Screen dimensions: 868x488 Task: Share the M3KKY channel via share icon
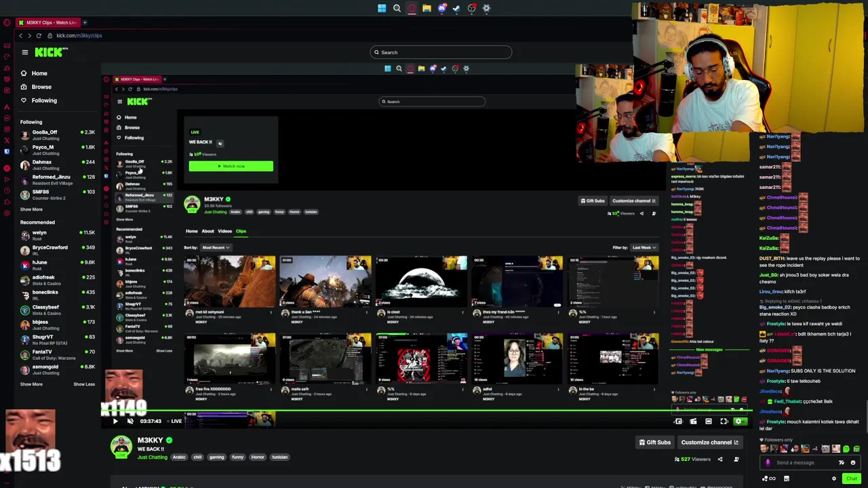(x=720, y=460)
